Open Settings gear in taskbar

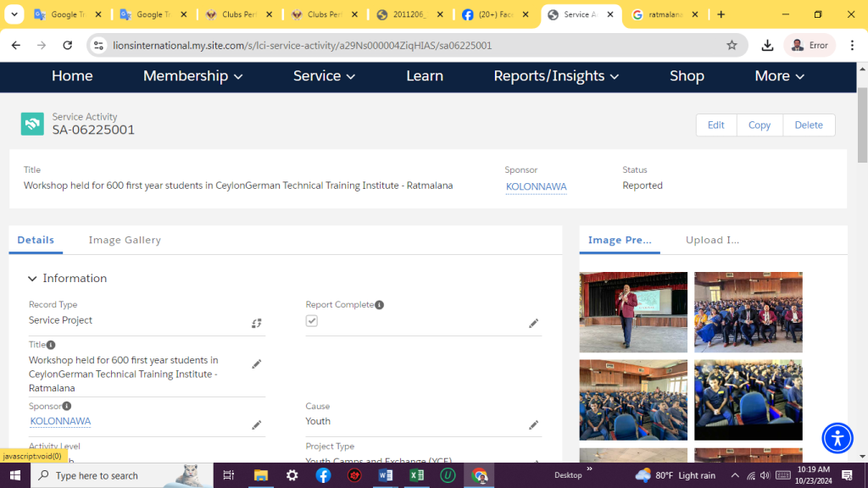click(x=292, y=475)
